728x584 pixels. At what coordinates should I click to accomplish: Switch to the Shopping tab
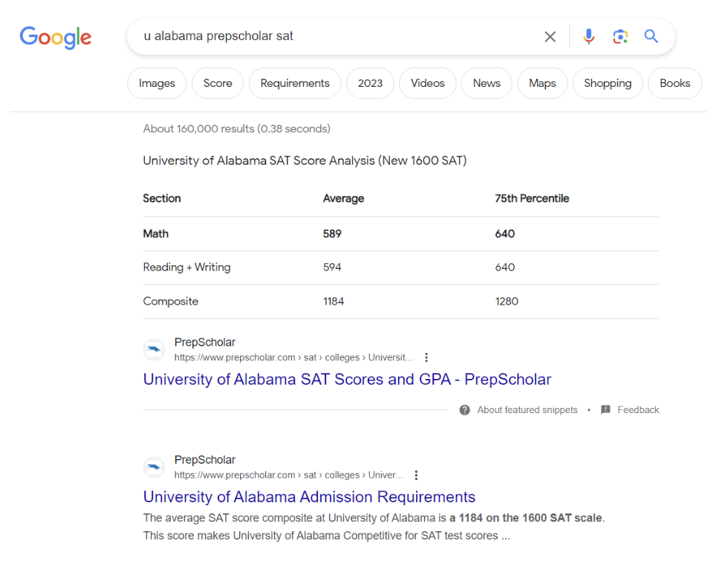point(607,83)
